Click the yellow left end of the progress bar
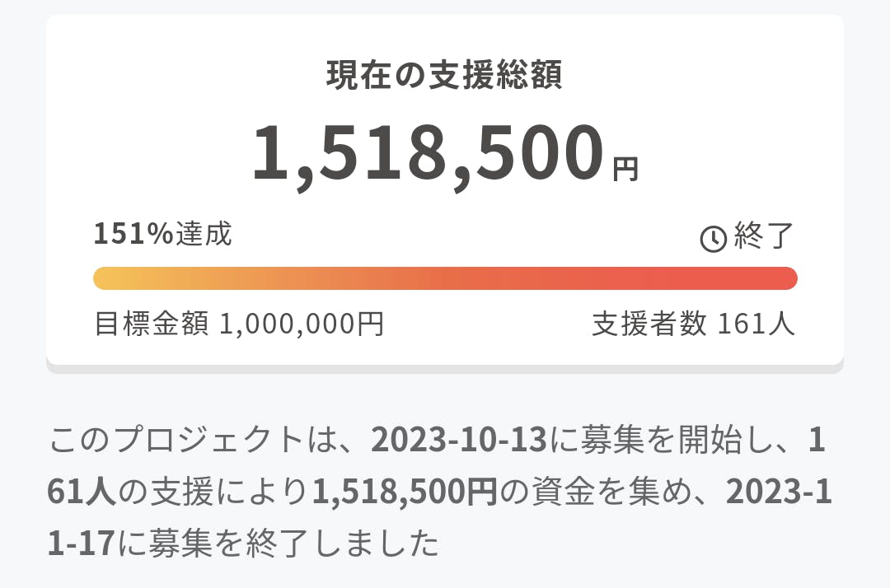 coord(107,278)
